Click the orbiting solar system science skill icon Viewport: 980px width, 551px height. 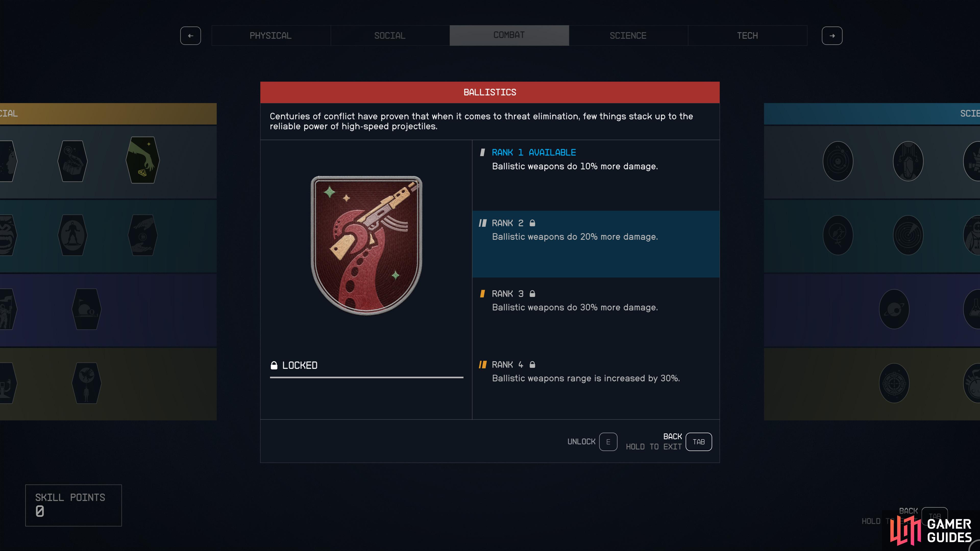click(x=838, y=161)
